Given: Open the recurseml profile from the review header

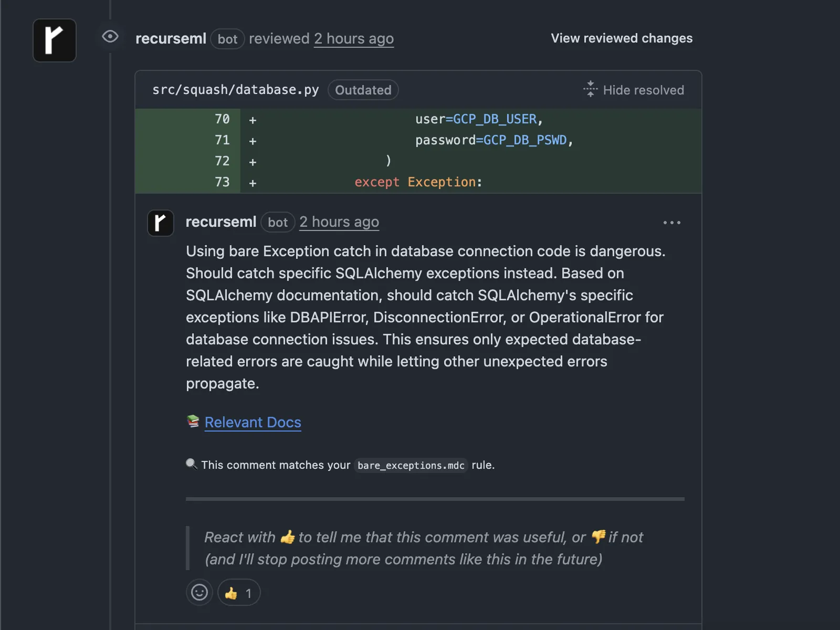Looking at the screenshot, I should coord(171,39).
